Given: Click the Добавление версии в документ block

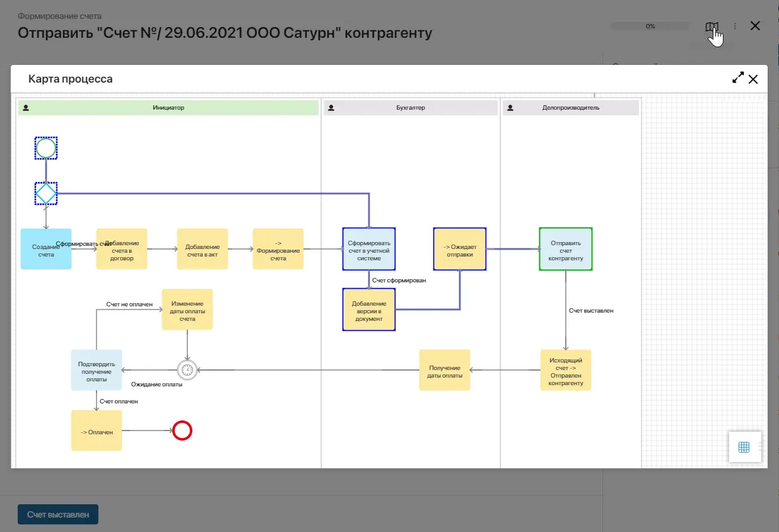Looking at the screenshot, I should tap(369, 310).
